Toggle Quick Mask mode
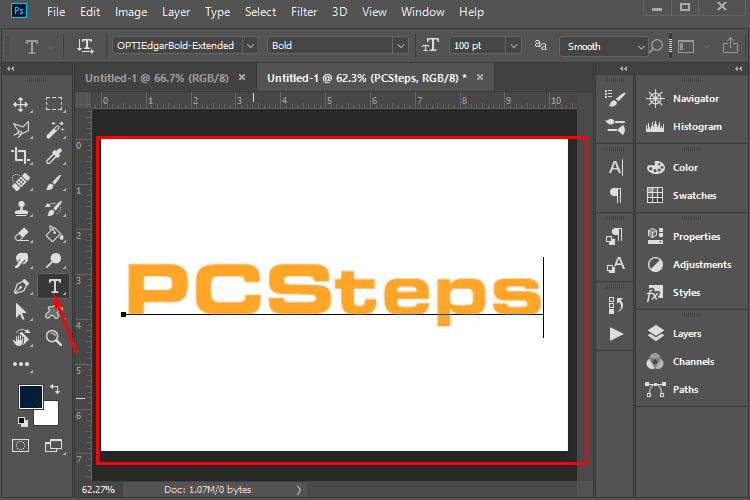 (x=21, y=445)
